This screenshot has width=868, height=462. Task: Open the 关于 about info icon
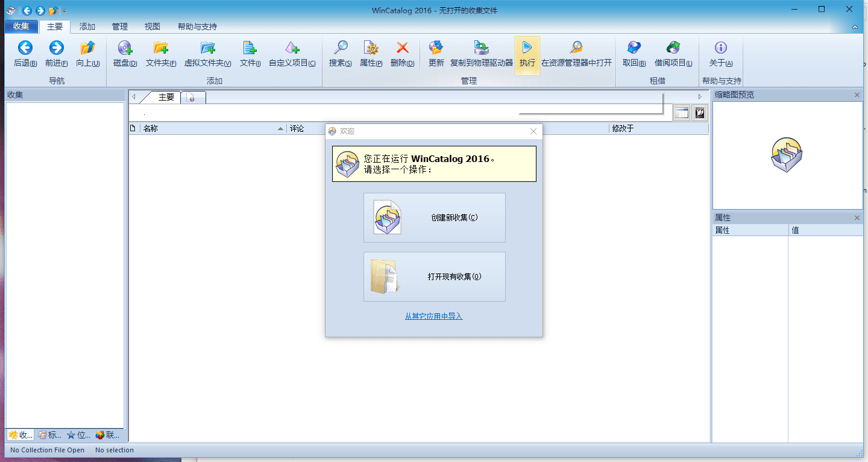coord(720,48)
